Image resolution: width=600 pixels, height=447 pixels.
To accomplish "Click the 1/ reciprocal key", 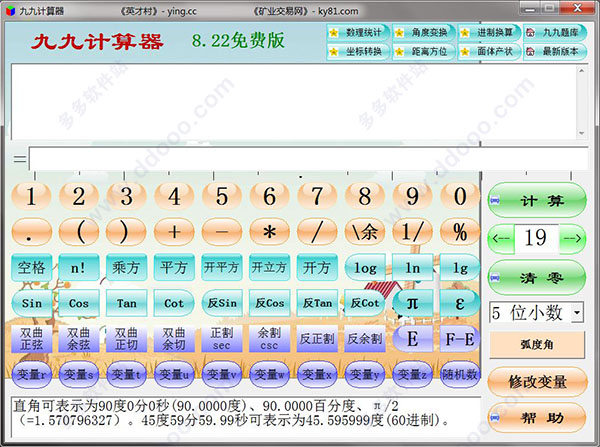I will pyautogui.click(x=412, y=232).
